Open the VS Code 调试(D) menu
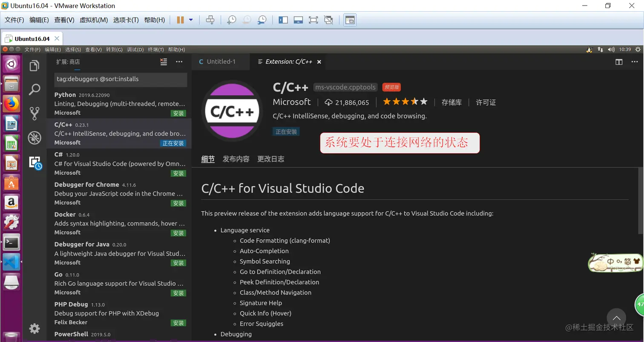This screenshot has width=644, height=342. (x=135, y=49)
